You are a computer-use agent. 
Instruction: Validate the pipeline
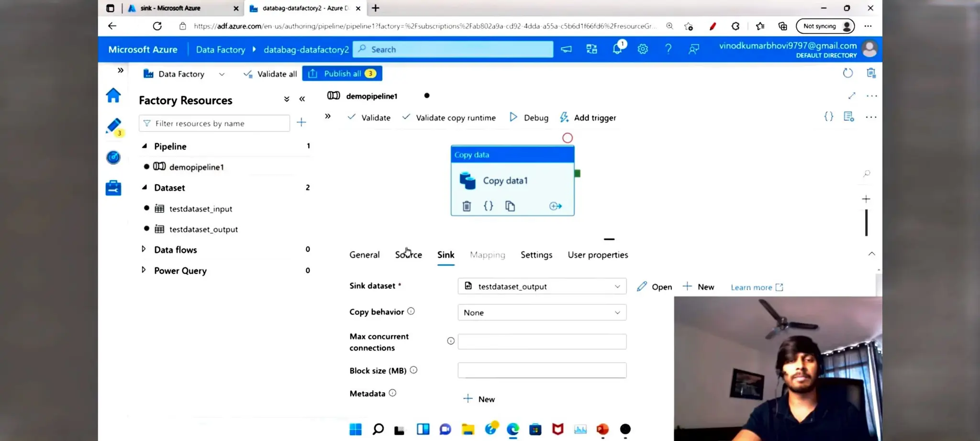[369, 118]
